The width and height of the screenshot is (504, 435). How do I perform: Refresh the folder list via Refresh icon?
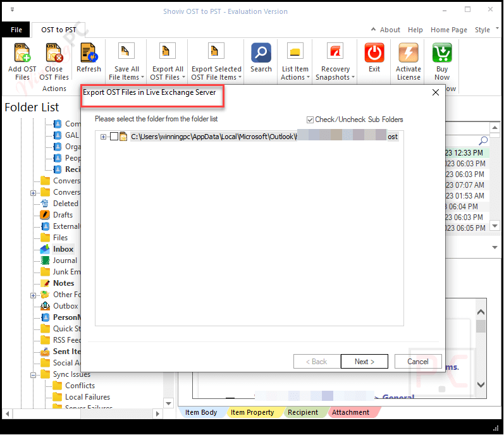pos(89,52)
